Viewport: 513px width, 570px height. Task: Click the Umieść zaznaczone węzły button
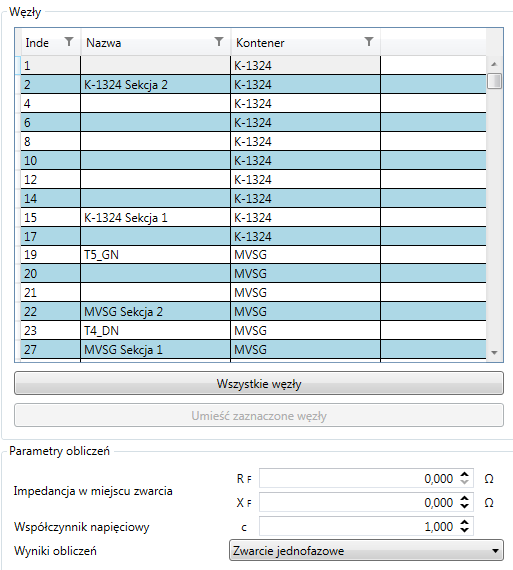click(x=259, y=415)
